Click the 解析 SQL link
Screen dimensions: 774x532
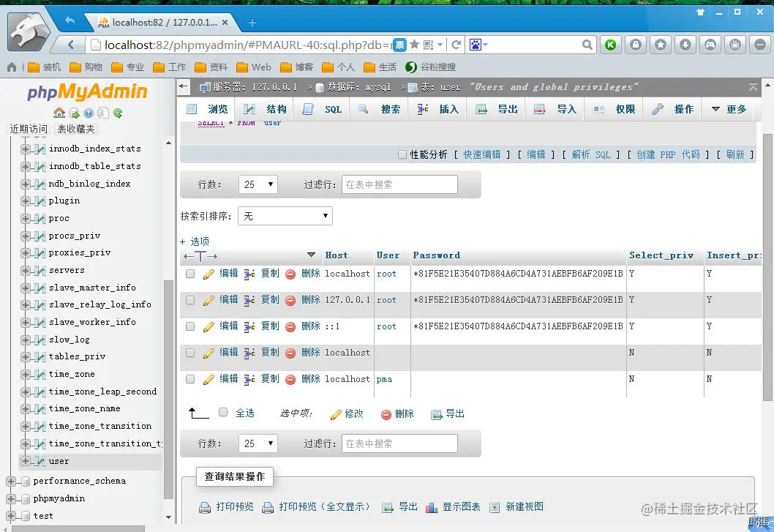pos(591,154)
